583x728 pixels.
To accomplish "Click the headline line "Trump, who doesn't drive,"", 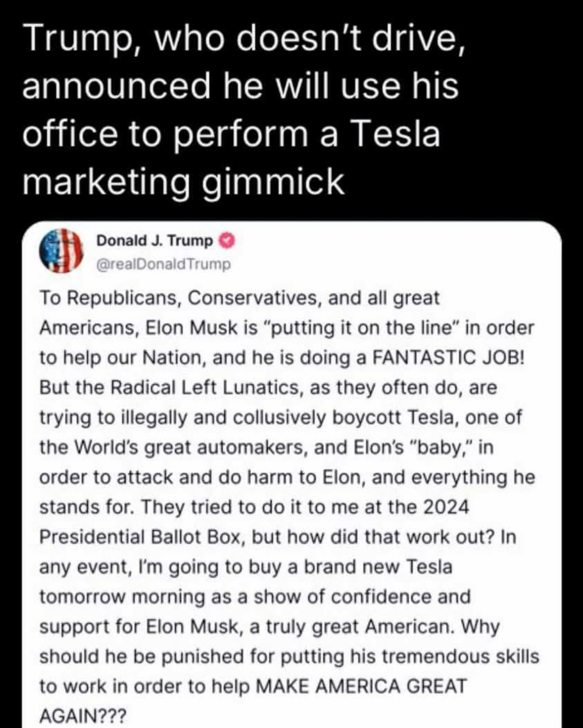I will pos(244,39).
